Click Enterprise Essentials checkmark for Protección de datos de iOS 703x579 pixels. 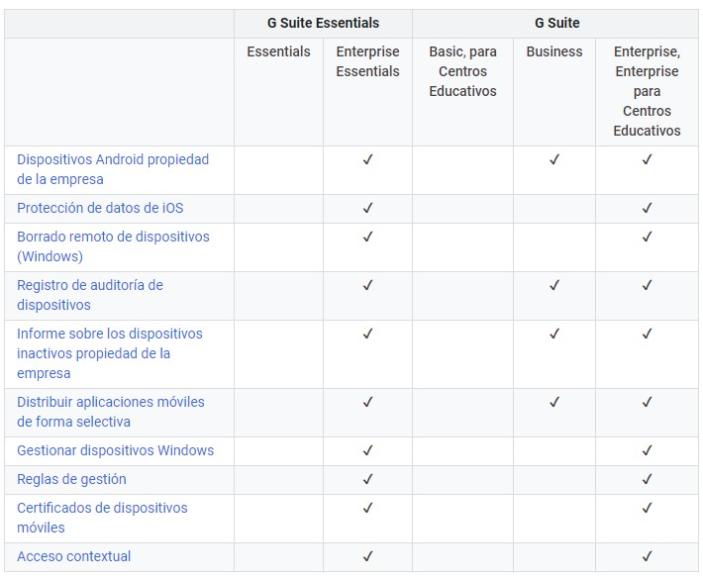coord(366,208)
